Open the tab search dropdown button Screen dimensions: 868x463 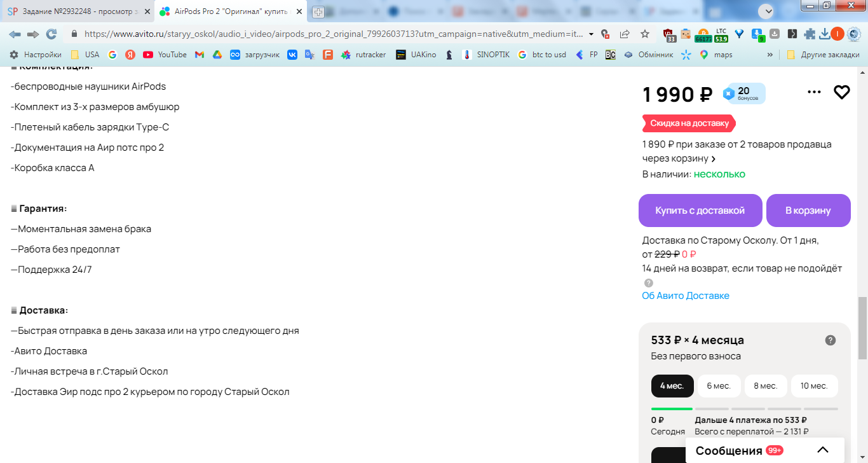[x=767, y=11]
